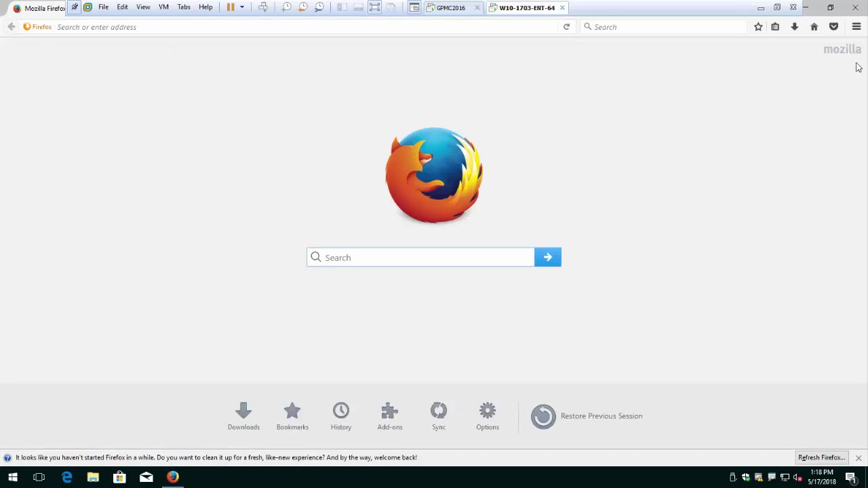Open Task View on the taskbar

point(39,477)
